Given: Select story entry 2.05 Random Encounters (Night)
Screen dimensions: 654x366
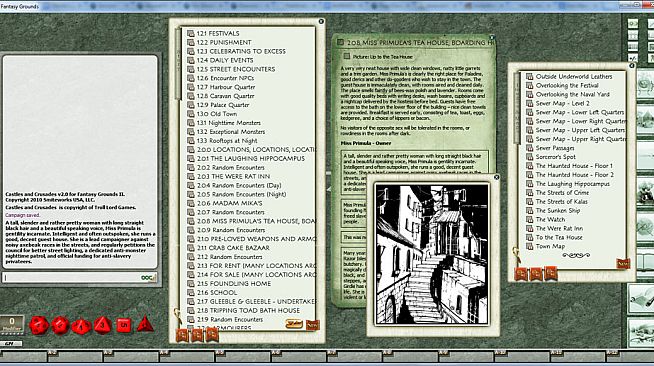Looking at the screenshot, I should (x=241, y=194).
